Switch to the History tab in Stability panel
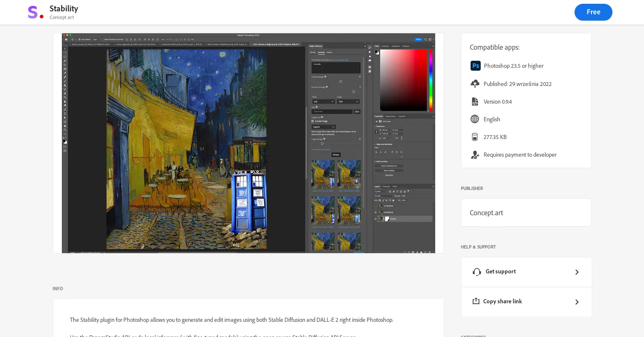Image resolution: width=644 pixels, height=337 pixels. [x=330, y=52]
